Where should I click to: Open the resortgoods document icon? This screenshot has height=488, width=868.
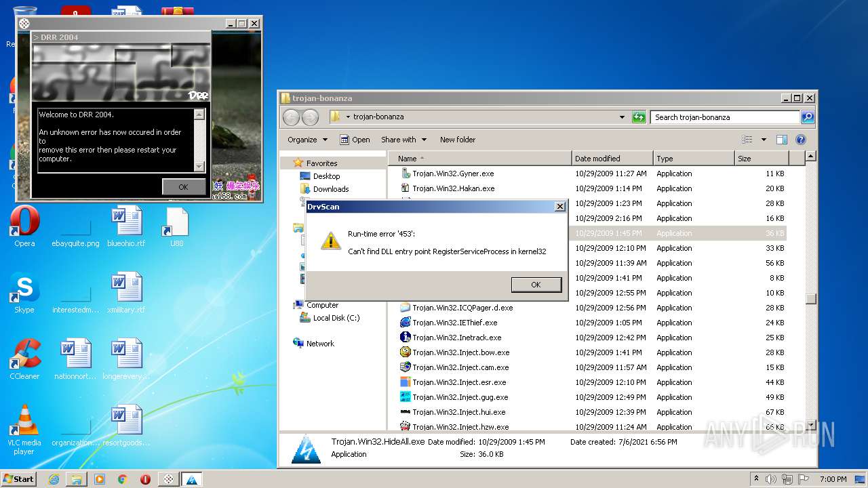coord(126,425)
